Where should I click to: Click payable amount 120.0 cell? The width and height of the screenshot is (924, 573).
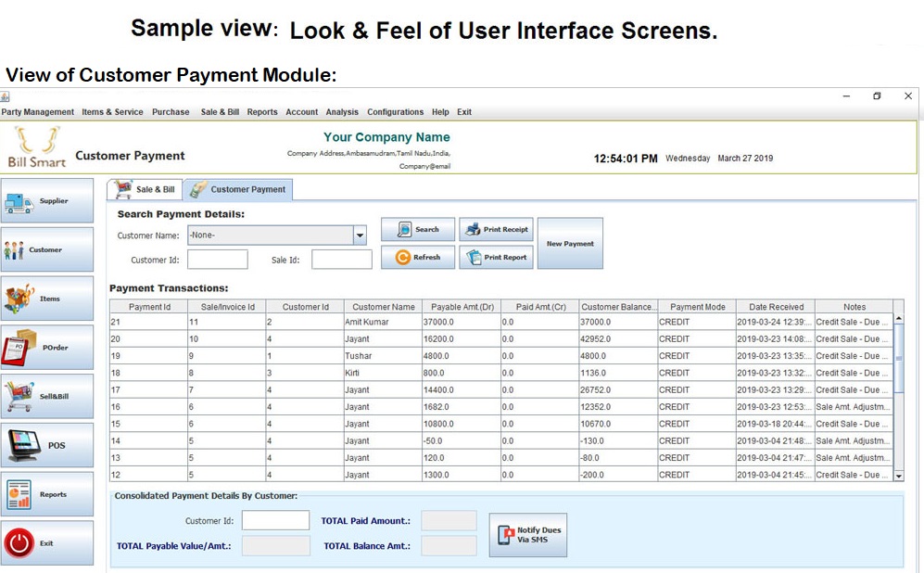(x=462, y=458)
